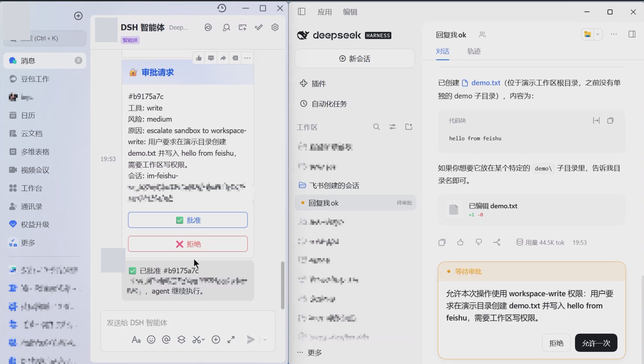Click 允许一次 in the waiting approval card
This screenshot has width=644, height=364.
click(x=596, y=343)
